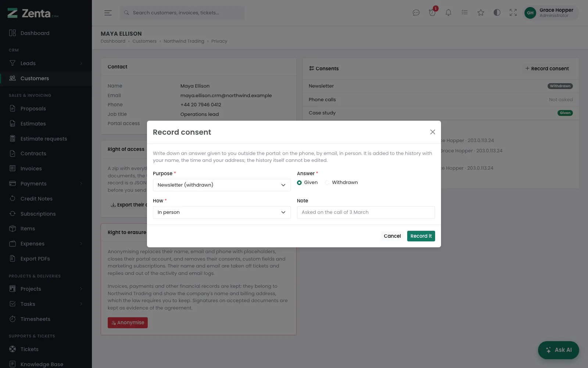The width and height of the screenshot is (588, 368).
Task: Open the task list icon in header
Action: [x=465, y=13]
